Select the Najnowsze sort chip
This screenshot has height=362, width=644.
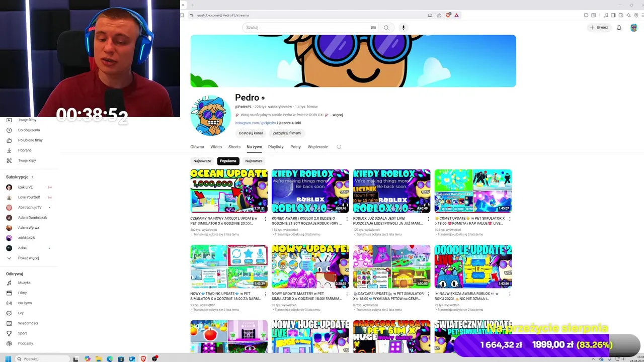(202, 161)
